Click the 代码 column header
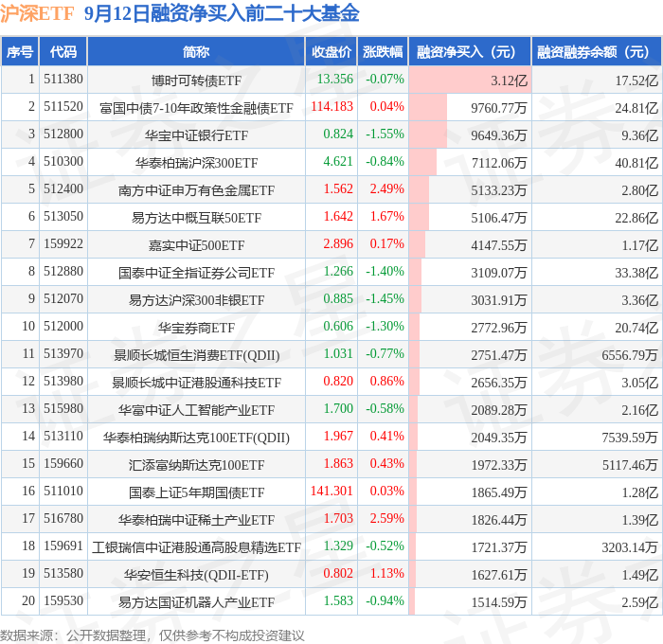The width and height of the screenshot is (663, 644). (63, 52)
